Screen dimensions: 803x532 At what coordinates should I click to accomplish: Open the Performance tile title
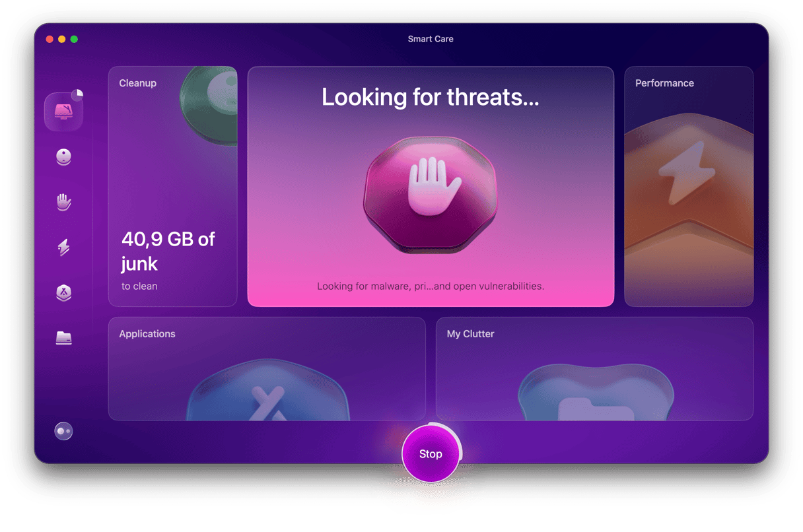[x=664, y=83]
